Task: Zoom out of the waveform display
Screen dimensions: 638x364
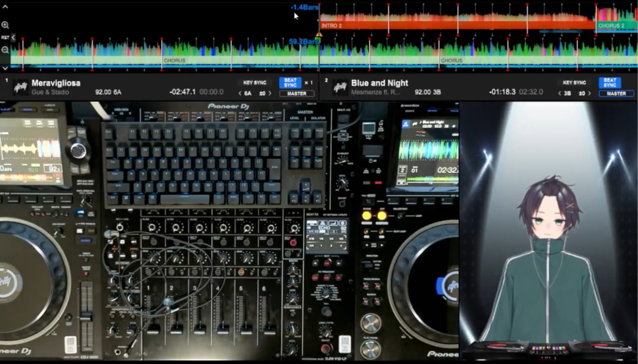Action: (5, 50)
